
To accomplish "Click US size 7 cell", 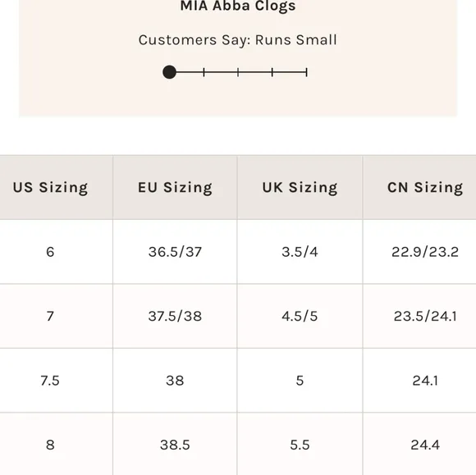I will click(x=50, y=316).
